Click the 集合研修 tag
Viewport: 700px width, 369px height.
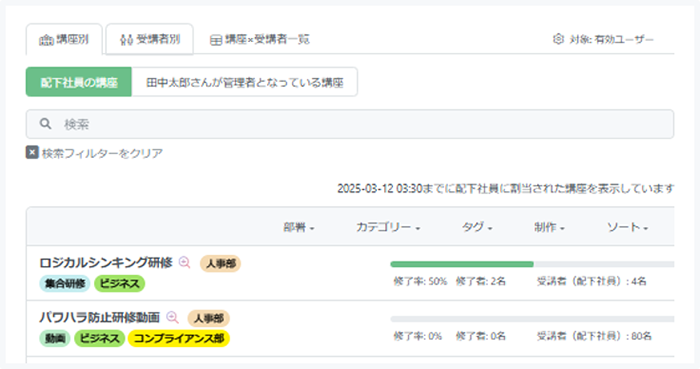point(65,283)
